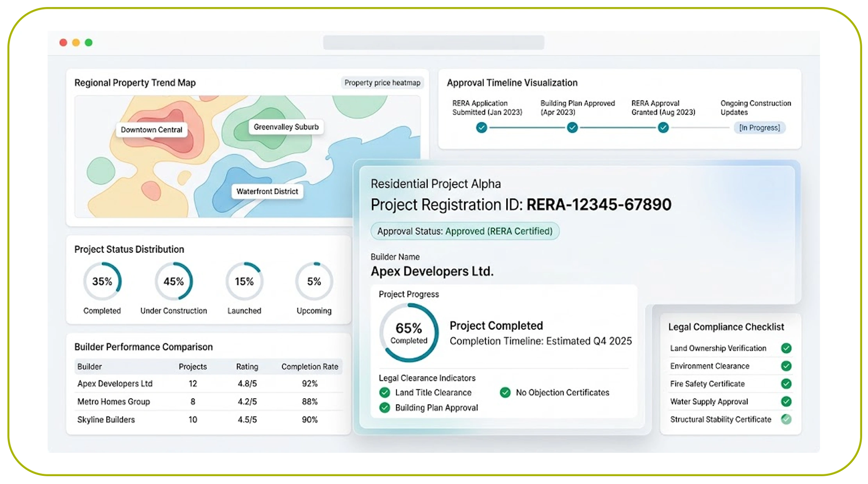Click the browser address bar

[433, 43]
